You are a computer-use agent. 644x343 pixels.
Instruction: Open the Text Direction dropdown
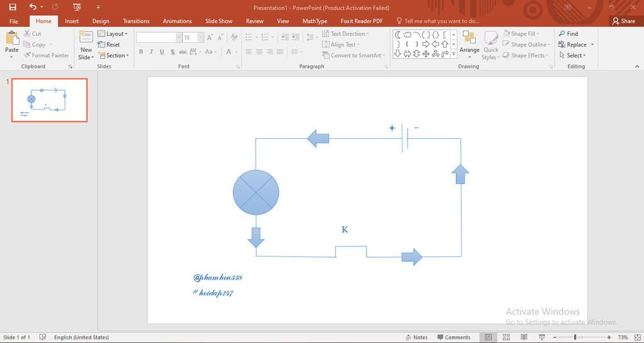(x=345, y=34)
